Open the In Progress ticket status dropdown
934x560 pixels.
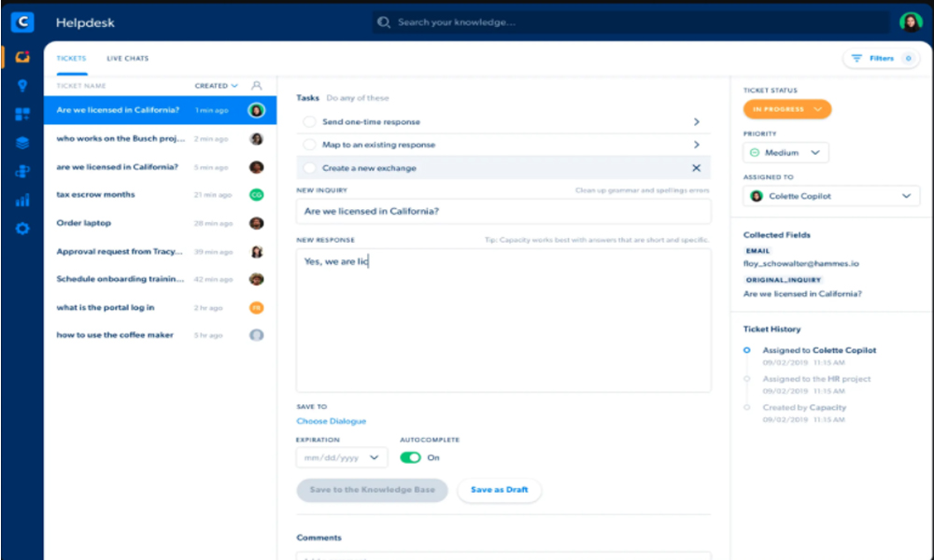pos(786,109)
